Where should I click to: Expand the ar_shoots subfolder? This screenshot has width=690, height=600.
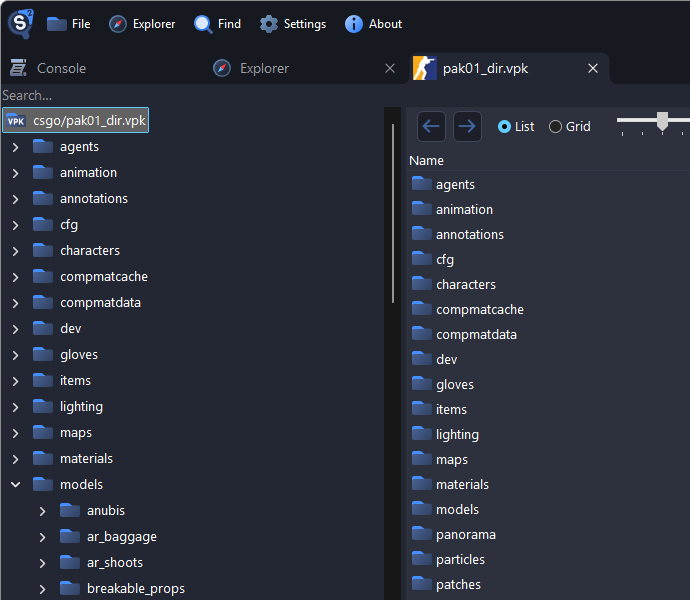(x=42, y=563)
